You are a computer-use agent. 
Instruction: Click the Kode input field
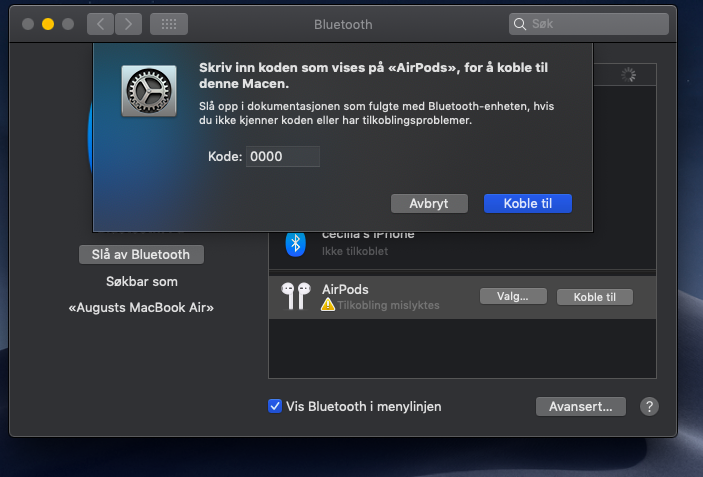coord(282,156)
